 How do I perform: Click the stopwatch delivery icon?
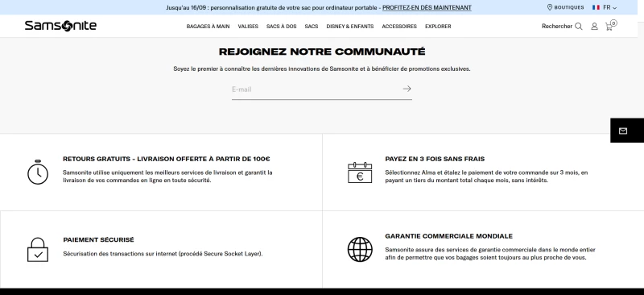tap(38, 172)
